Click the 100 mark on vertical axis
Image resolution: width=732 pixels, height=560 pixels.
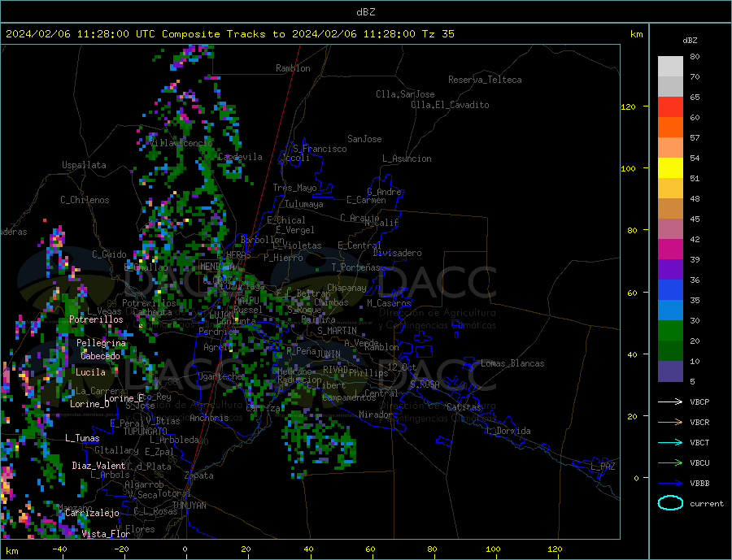pos(628,168)
